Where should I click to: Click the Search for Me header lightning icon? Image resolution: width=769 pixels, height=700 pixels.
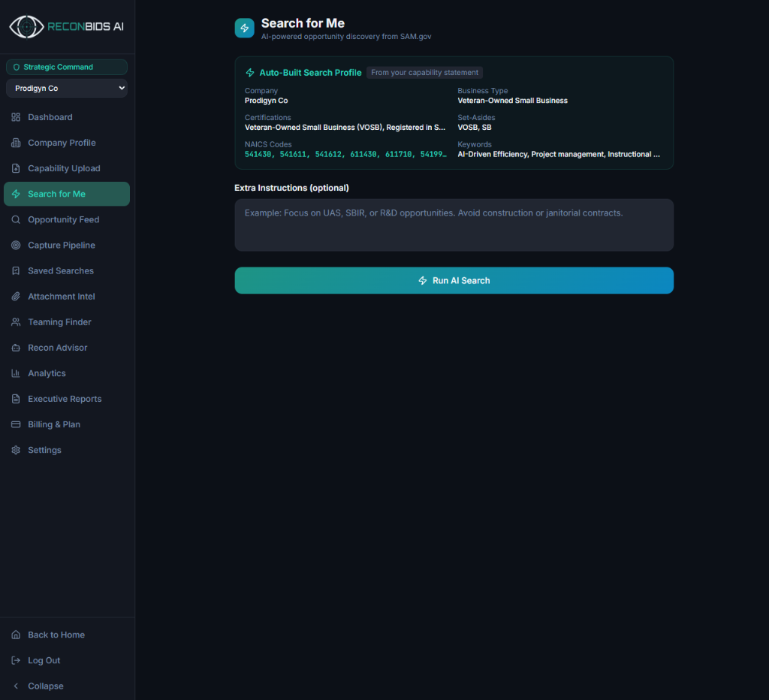pyautogui.click(x=244, y=28)
